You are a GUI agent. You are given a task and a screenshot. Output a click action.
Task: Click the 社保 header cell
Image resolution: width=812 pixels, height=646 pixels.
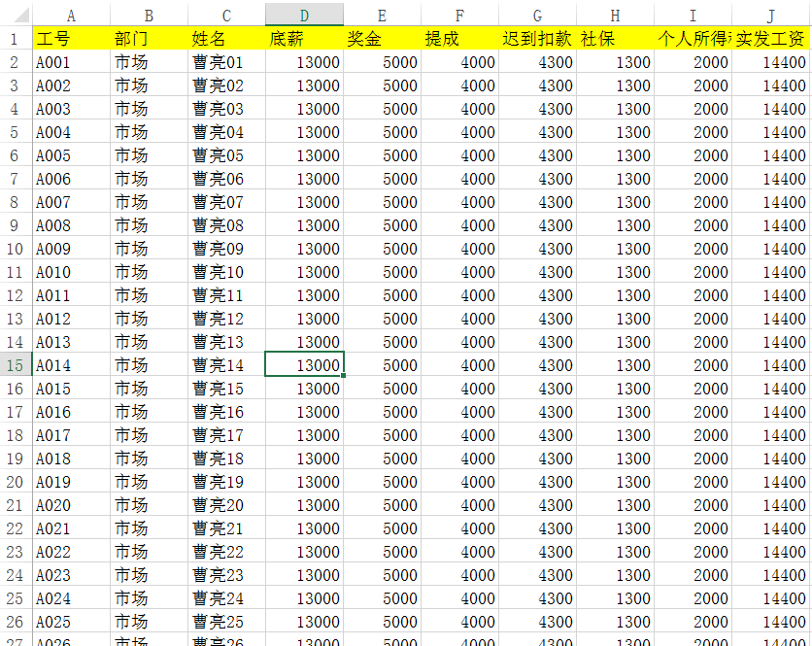(x=615, y=38)
